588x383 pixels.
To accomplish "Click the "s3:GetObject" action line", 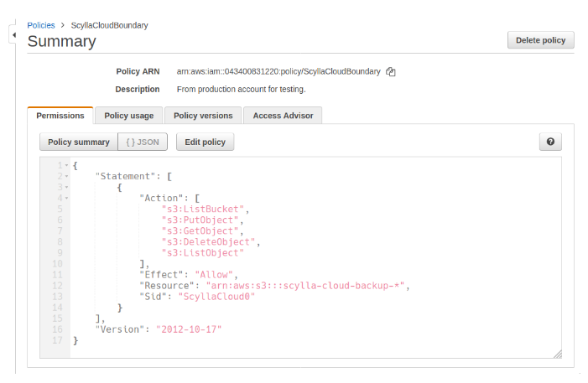I will (x=200, y=230).
